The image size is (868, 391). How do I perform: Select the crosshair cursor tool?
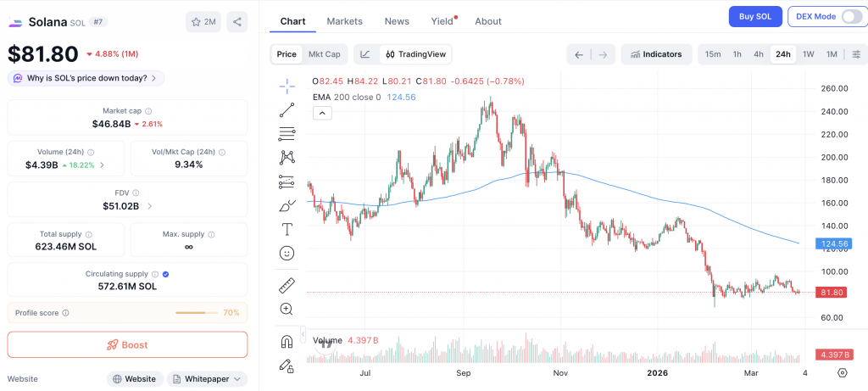click(x=287, y=86)
